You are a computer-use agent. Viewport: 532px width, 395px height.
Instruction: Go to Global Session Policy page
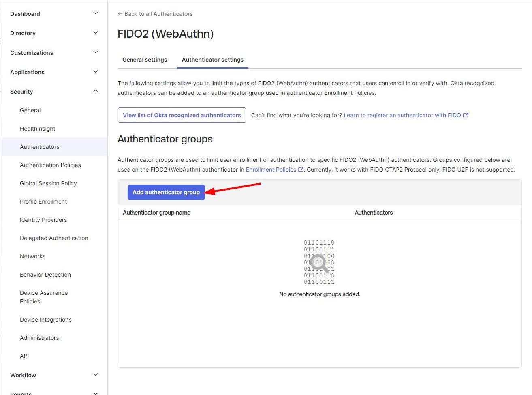(x=48, y=183)
